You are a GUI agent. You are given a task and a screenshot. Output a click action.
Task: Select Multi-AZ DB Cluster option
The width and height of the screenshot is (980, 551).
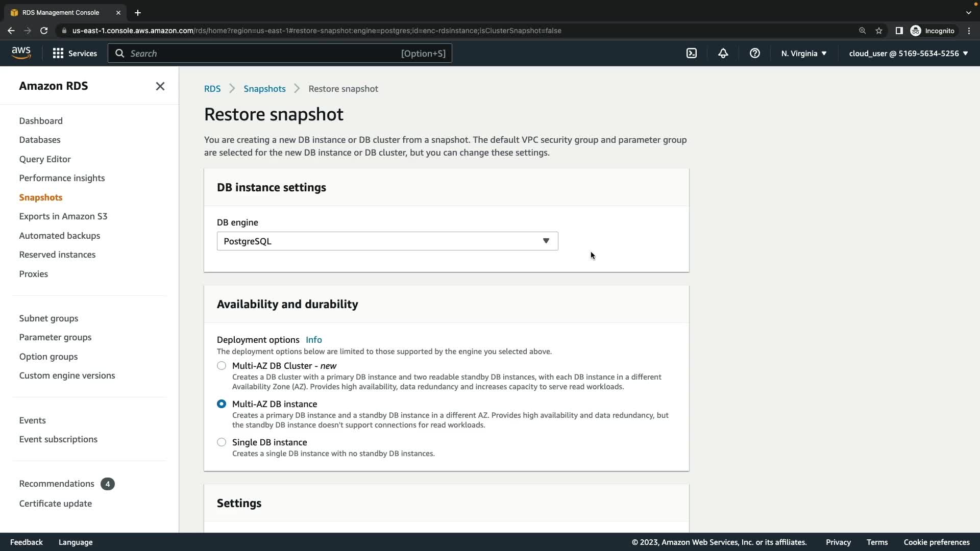click(x=222, y=366)
